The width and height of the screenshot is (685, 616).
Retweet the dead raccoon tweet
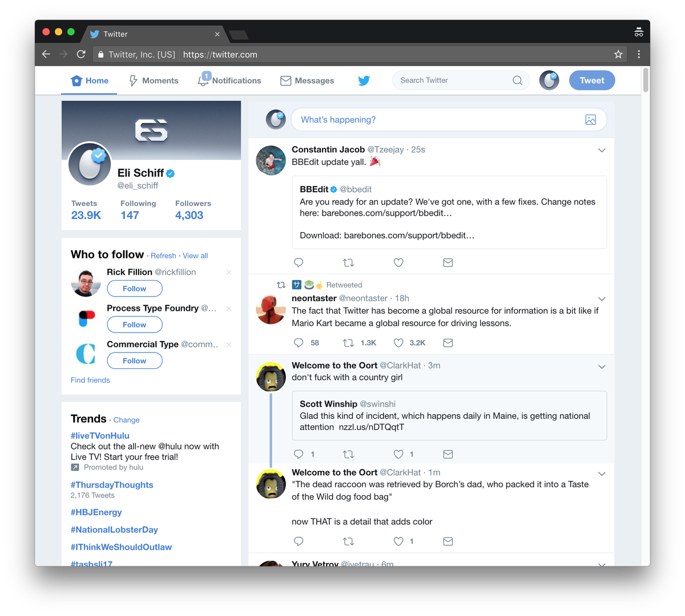[348, 541]
